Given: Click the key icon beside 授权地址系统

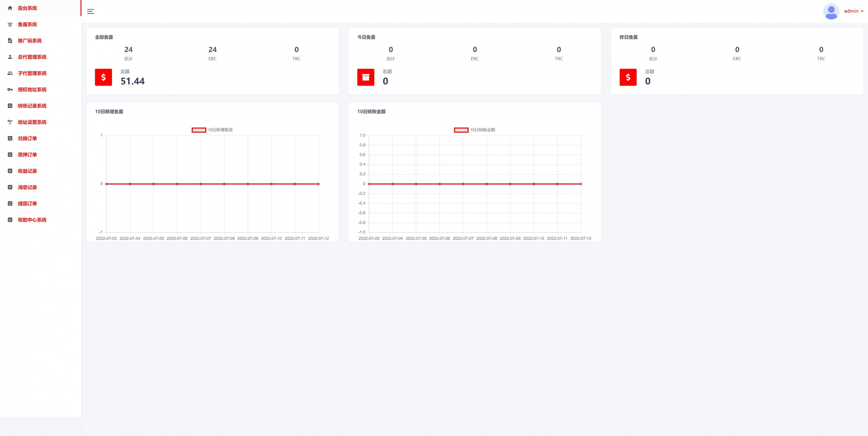Looking at the screenshot, I should (x=10, y=90).
